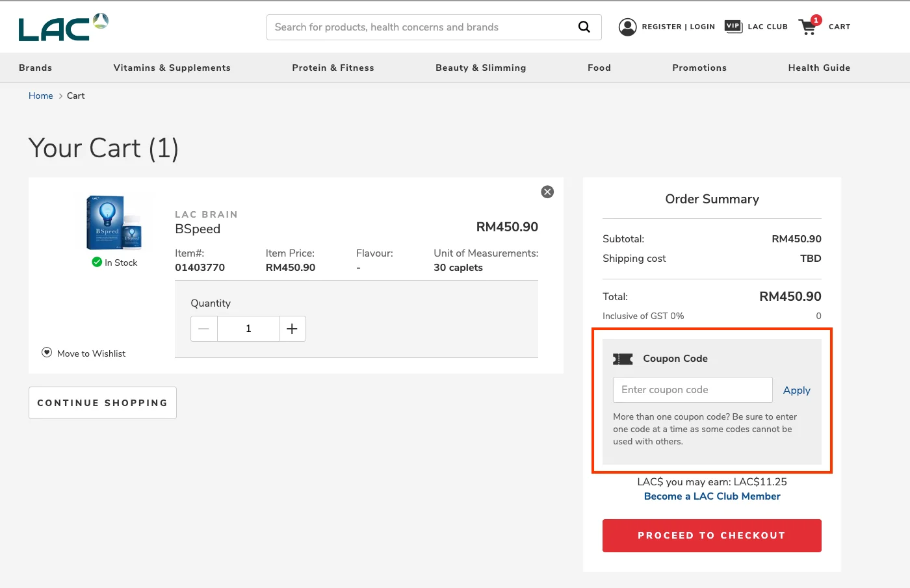Click the Home breadcrumb link

pyautogui.click(x=40, y=96)
